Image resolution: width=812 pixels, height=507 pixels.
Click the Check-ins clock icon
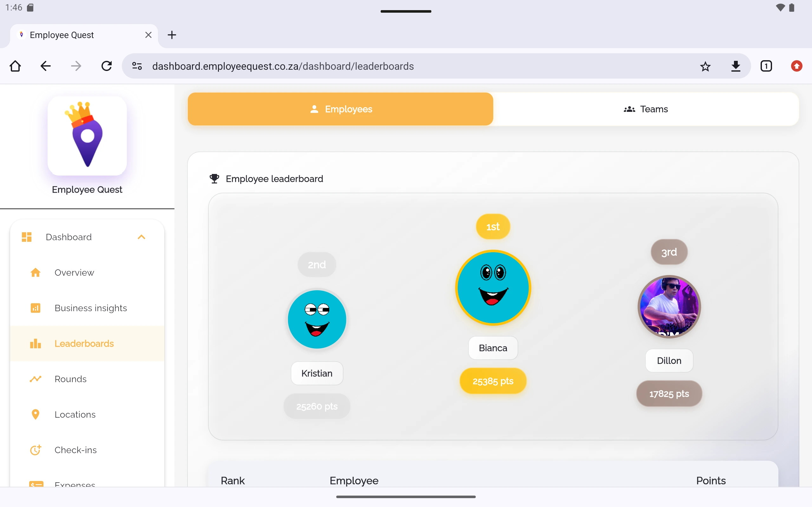pyautogui.click(x=36, y=450)
